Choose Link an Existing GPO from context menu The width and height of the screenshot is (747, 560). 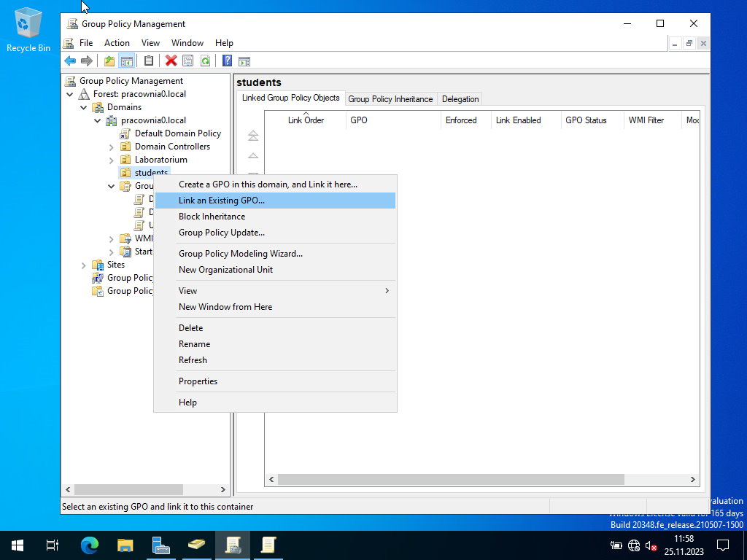tap(222, 201)
